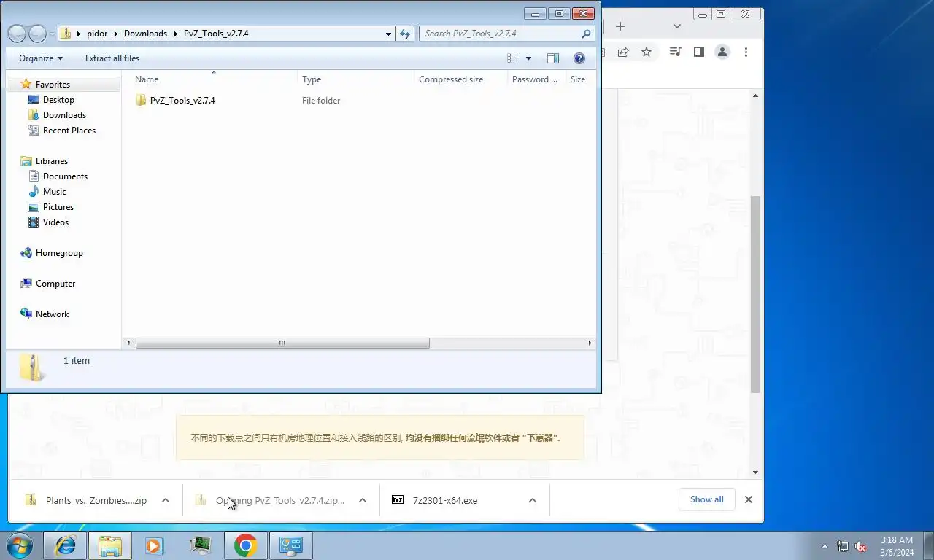
Task: Open the Pictures library
Action: (58, 207)
